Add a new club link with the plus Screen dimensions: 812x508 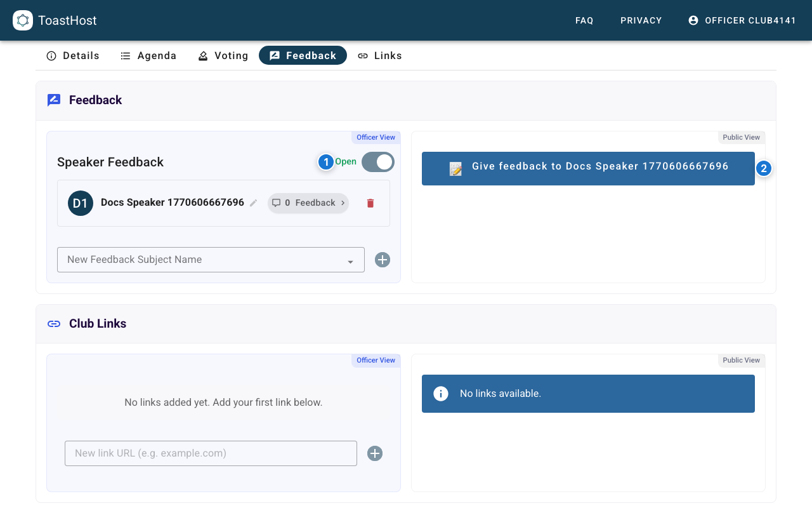374,453
